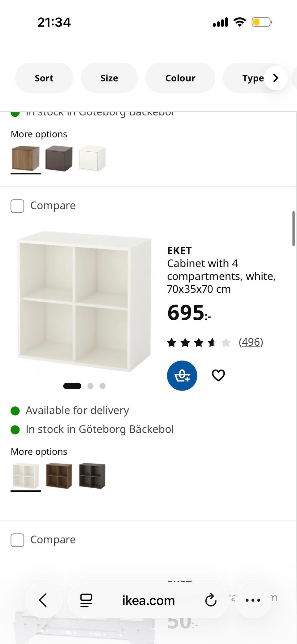Choose the white single-cube cabinet swatch
This screenshot has height=644, width=297.
coord(92,158)
